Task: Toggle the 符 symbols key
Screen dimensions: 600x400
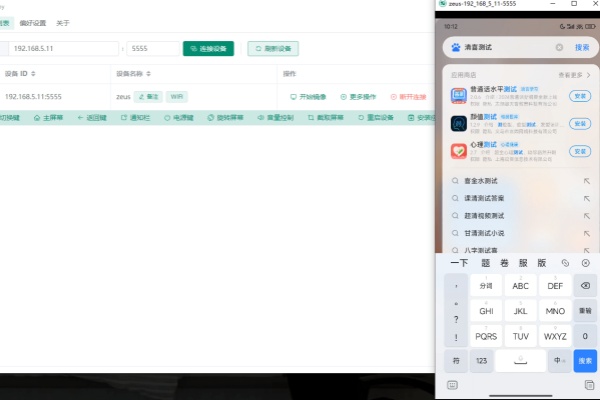Action: [x=456, y=360]
